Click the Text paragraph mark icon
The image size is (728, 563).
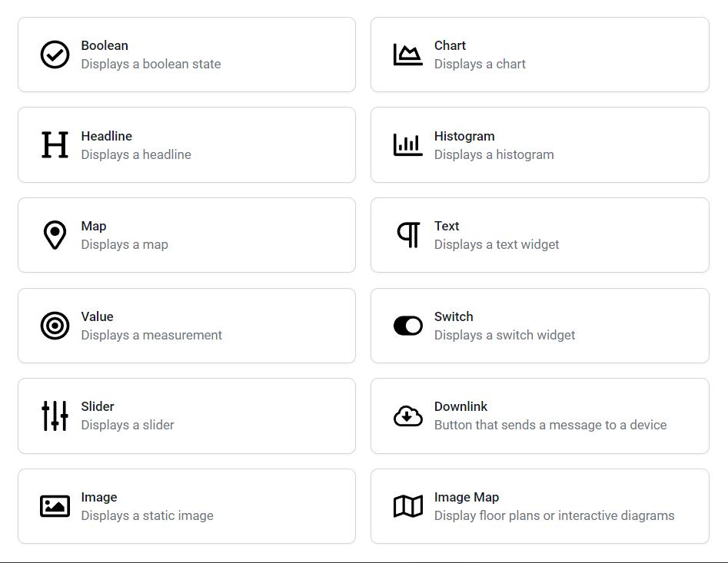408,235
